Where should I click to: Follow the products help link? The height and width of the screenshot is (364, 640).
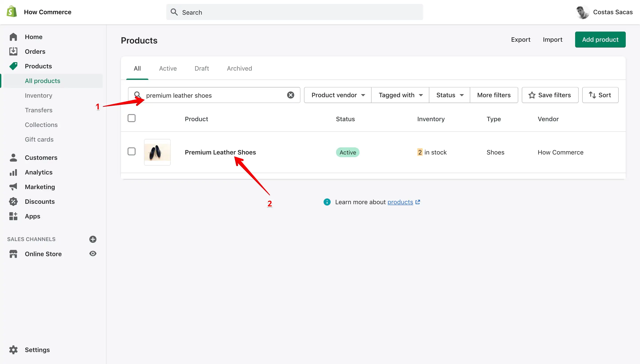tap(400, 202)
